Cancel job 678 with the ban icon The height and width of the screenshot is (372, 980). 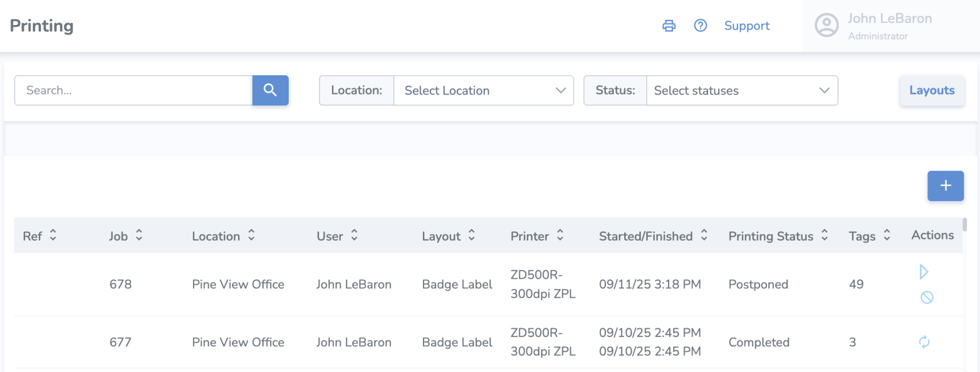click(926, 297)
